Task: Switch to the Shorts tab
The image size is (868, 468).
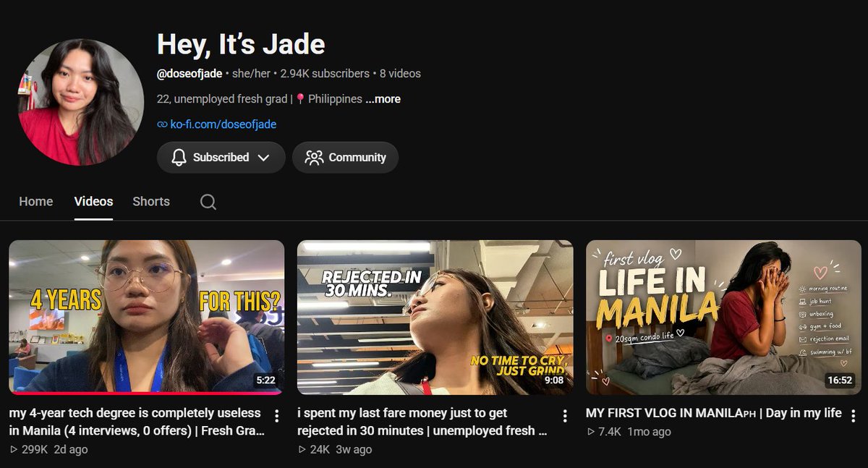Action: [151, 202]
